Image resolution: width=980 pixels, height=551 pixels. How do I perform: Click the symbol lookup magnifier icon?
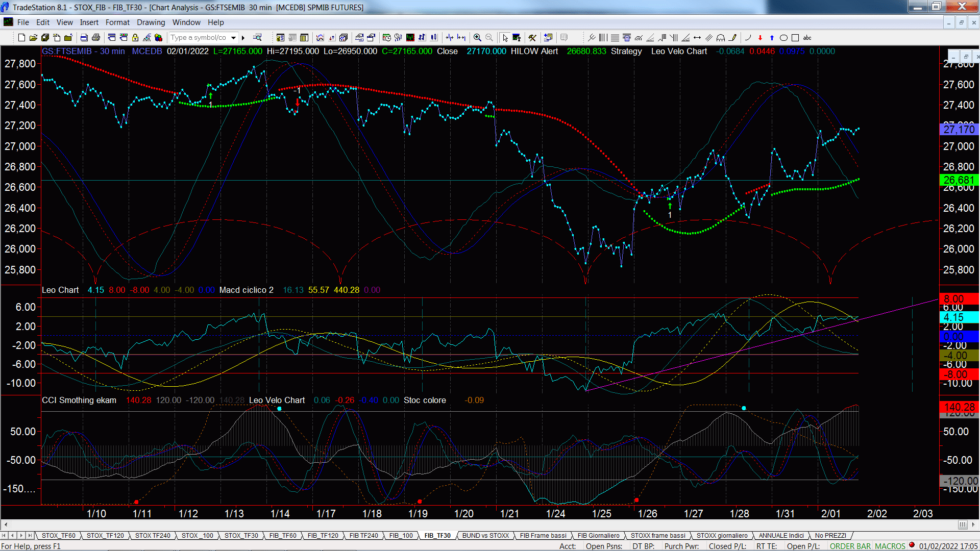coord(257,37)
